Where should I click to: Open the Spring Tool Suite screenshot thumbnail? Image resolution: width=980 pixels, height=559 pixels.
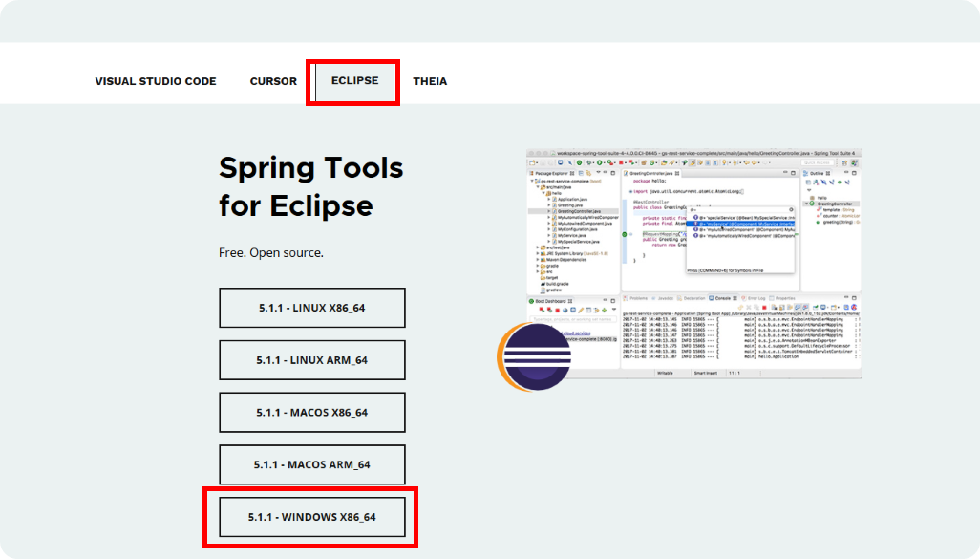click(693, 263)
